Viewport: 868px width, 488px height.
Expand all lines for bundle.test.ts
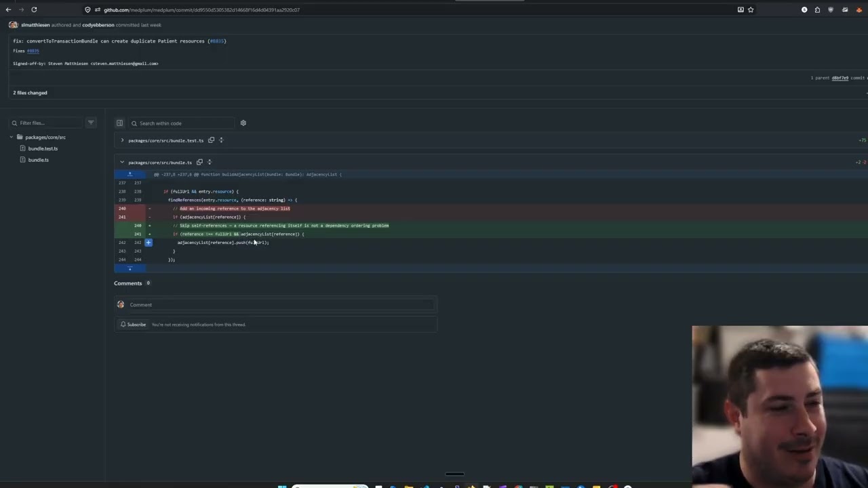click(x=221, y=140)
